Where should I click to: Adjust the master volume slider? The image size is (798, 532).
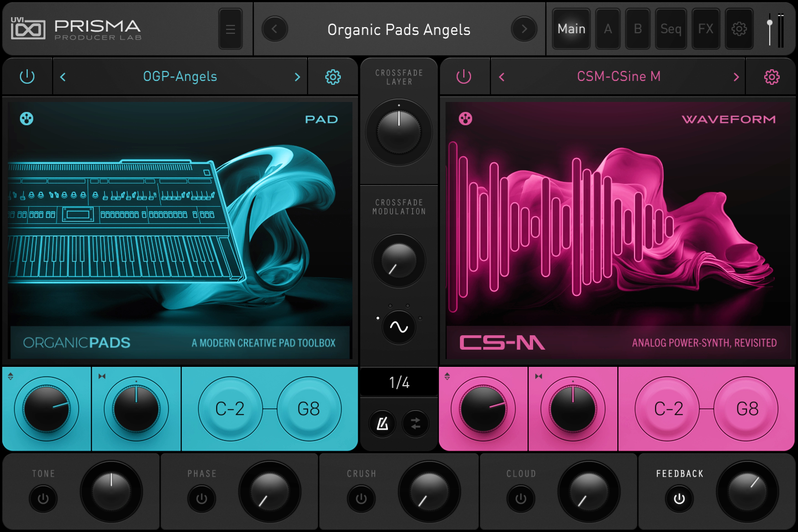pos(770,29)
